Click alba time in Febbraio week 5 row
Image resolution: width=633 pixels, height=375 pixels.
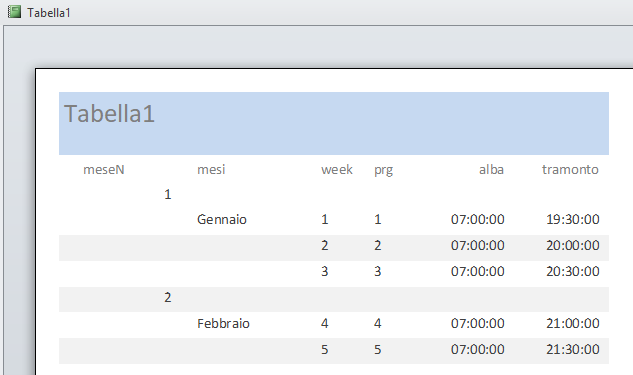pos(478,349)
